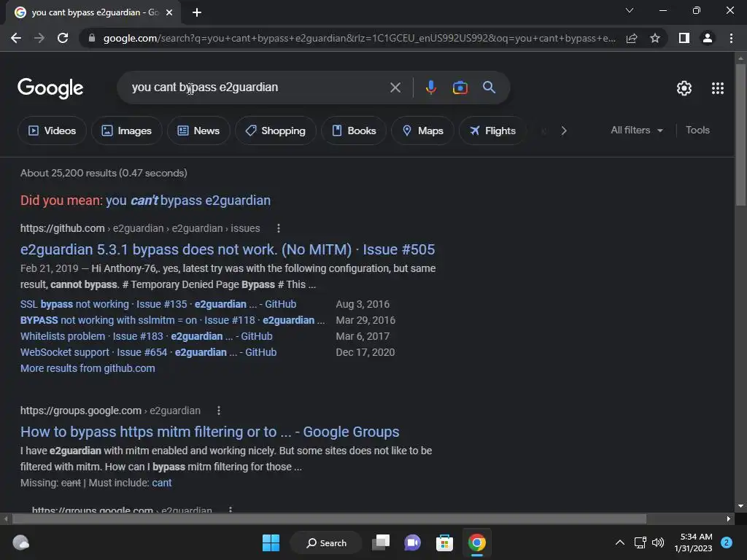Viewport: 747px width, 560px height.
Task: Click the scroll-down arrow on the scrollbar
Action: [x=740, y=506]
